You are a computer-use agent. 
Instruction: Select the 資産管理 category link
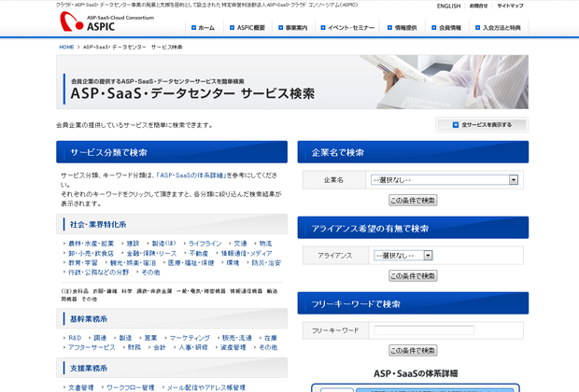233,347
